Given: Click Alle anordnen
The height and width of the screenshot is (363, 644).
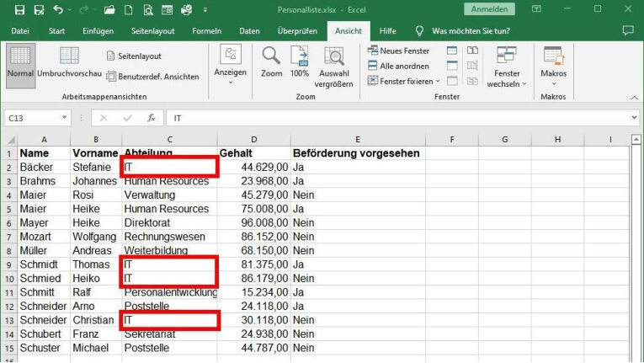Looking at the screenshot, I should [x=398, y=66].
